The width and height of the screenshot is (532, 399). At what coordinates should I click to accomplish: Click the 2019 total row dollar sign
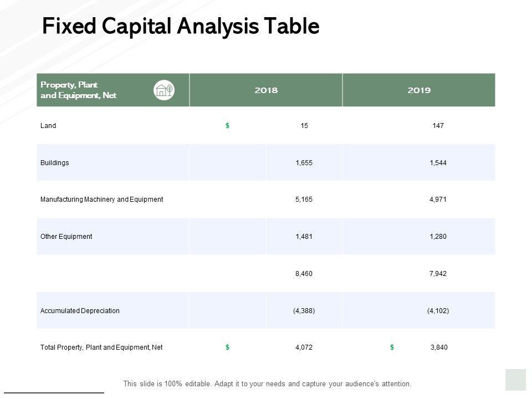coord(392,347)
